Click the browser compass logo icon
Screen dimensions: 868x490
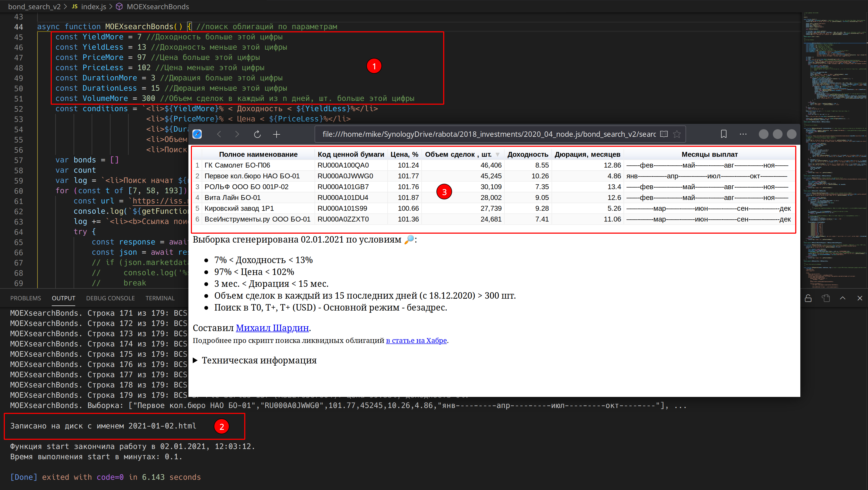tap(197, 134)
